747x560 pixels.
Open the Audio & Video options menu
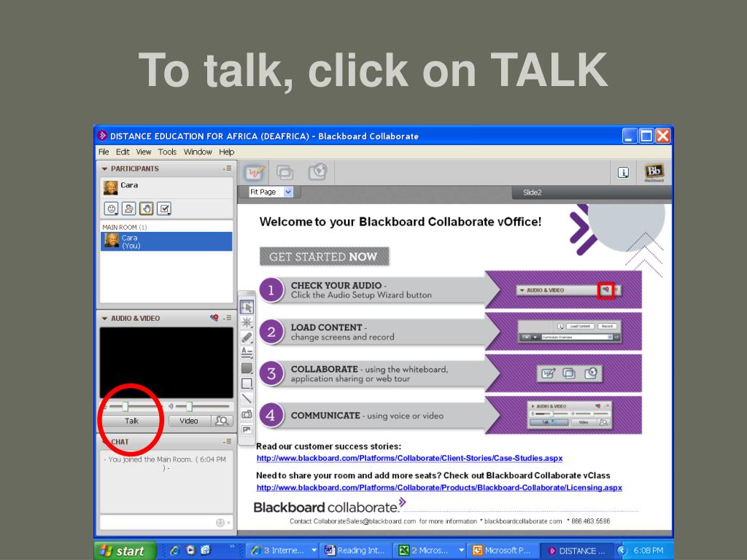[228, 318]
